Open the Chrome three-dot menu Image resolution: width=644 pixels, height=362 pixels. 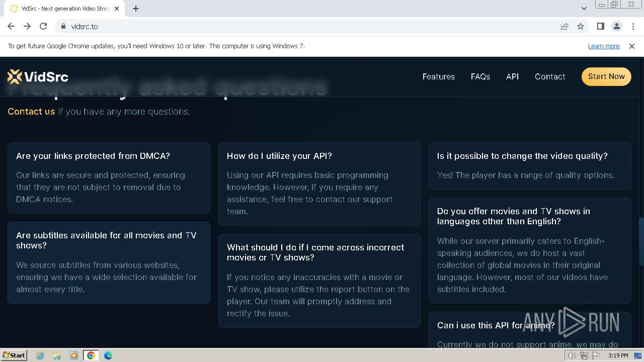click(632, 26)
